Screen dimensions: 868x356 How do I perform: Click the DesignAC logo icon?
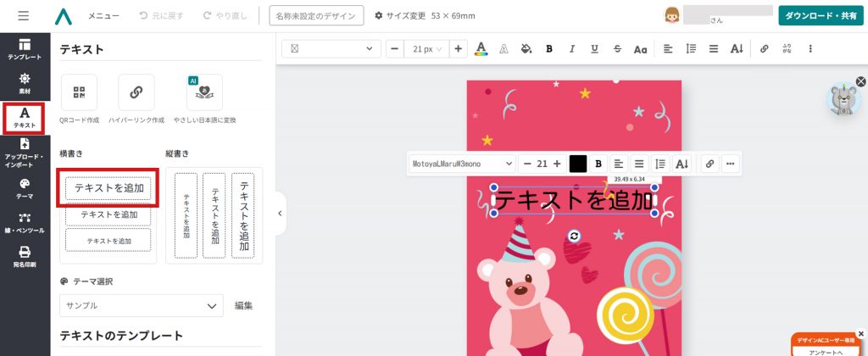coord(63,16)
